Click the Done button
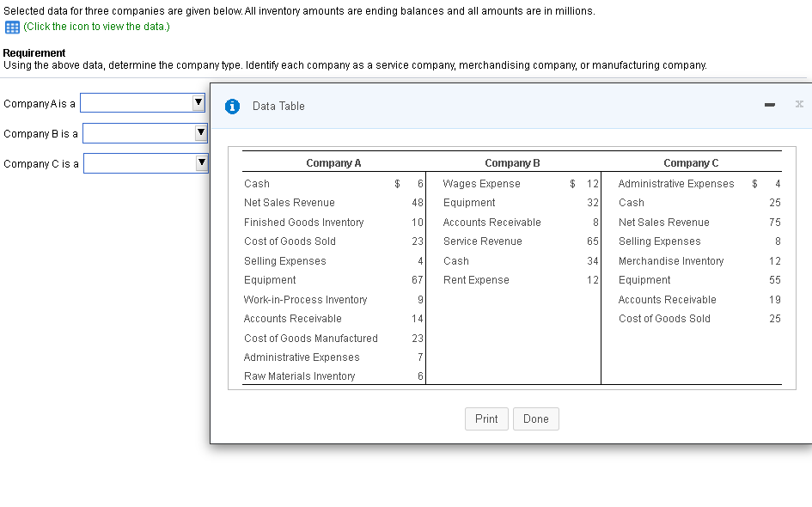The width and height of the screenshot is (812, 507). pos(535,418)
